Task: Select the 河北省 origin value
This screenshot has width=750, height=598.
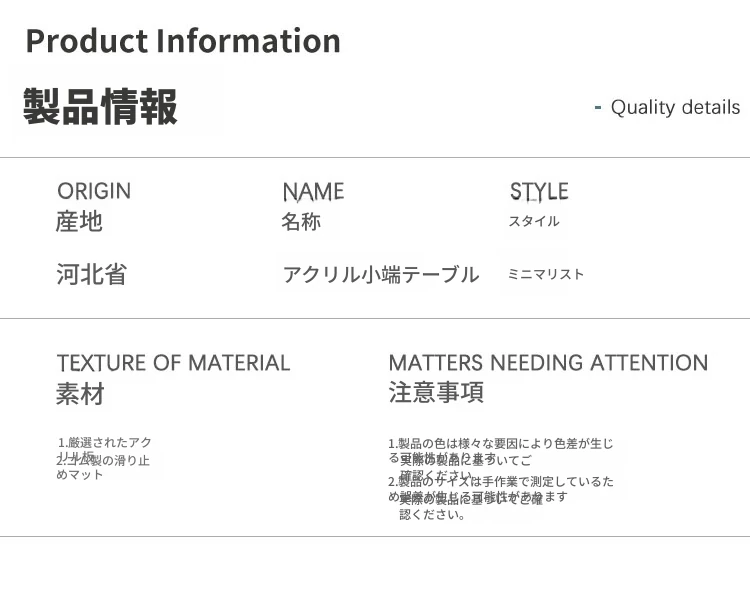Action: [91, 274]
